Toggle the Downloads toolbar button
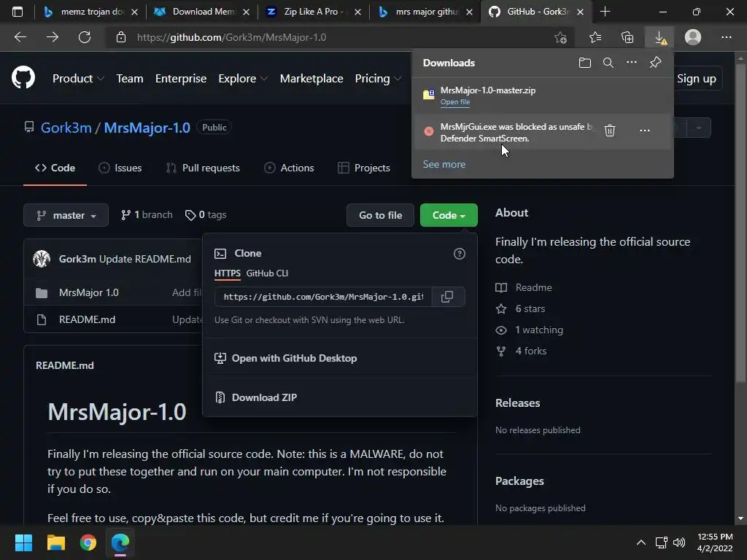The width and height of the screenshot is (747, 560). [660, 37]
